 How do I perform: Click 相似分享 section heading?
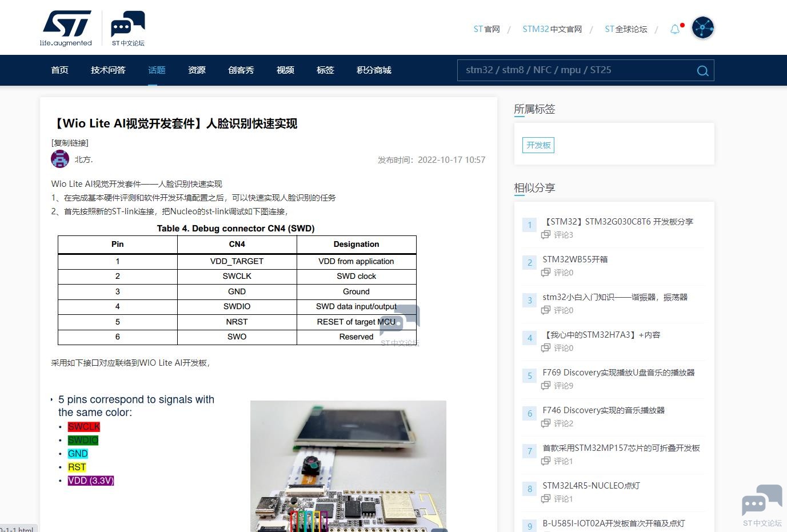(534, 188)
